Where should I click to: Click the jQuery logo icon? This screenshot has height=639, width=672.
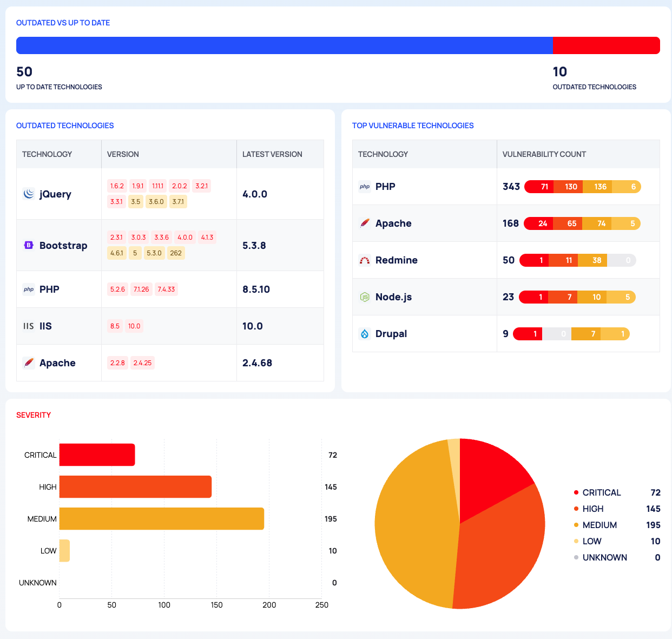(x=29, y=194)
